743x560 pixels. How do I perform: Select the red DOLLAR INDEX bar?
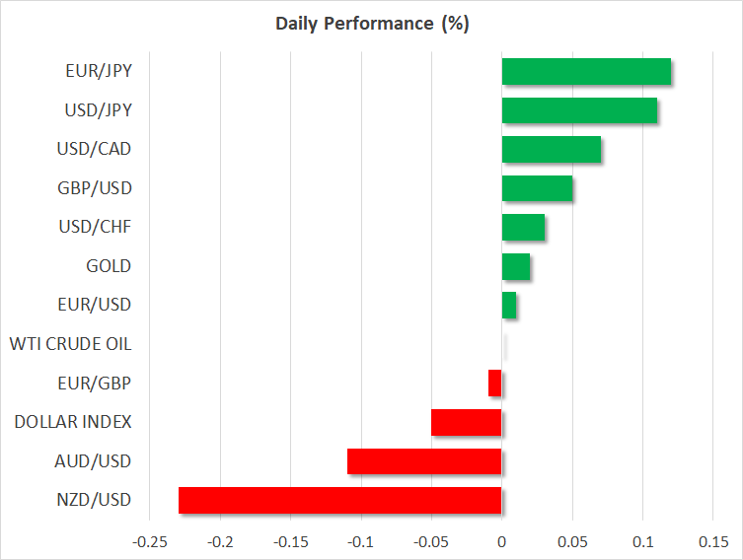pyautogui.click(x=467, y=422)
